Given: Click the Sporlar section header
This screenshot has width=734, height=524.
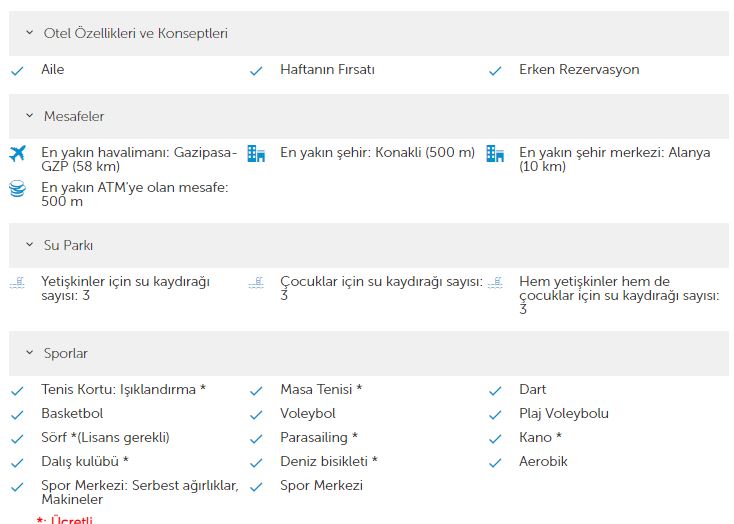Looking at the screenshot, I should coord(369,353).
